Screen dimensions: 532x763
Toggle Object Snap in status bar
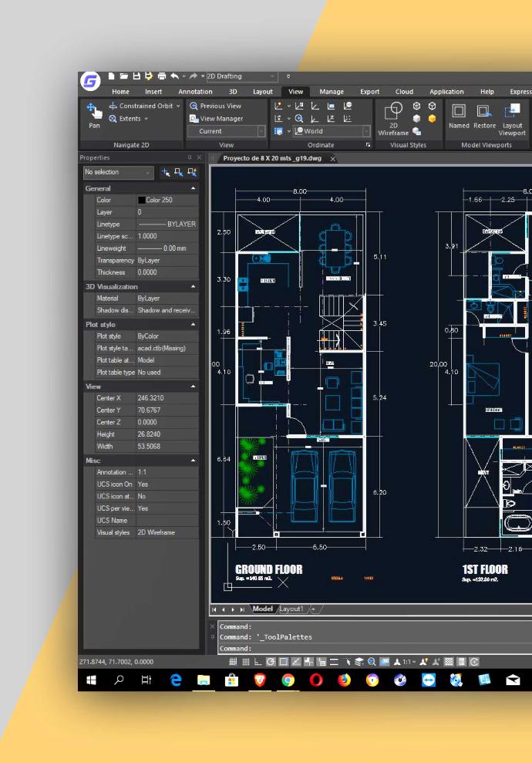click(283, 662)
